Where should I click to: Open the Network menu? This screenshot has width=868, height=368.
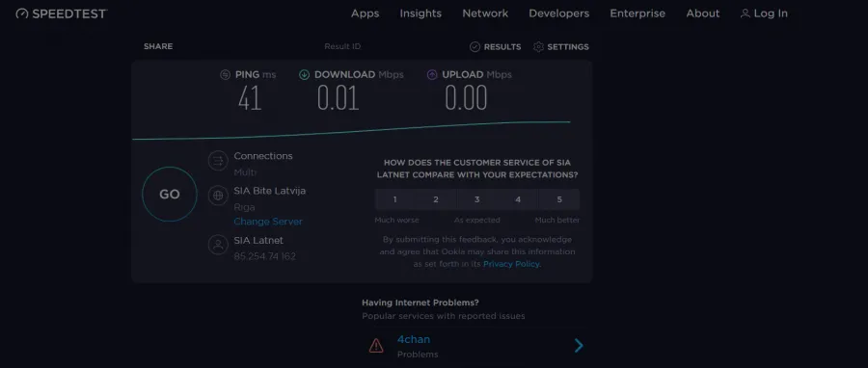[485, 13]
